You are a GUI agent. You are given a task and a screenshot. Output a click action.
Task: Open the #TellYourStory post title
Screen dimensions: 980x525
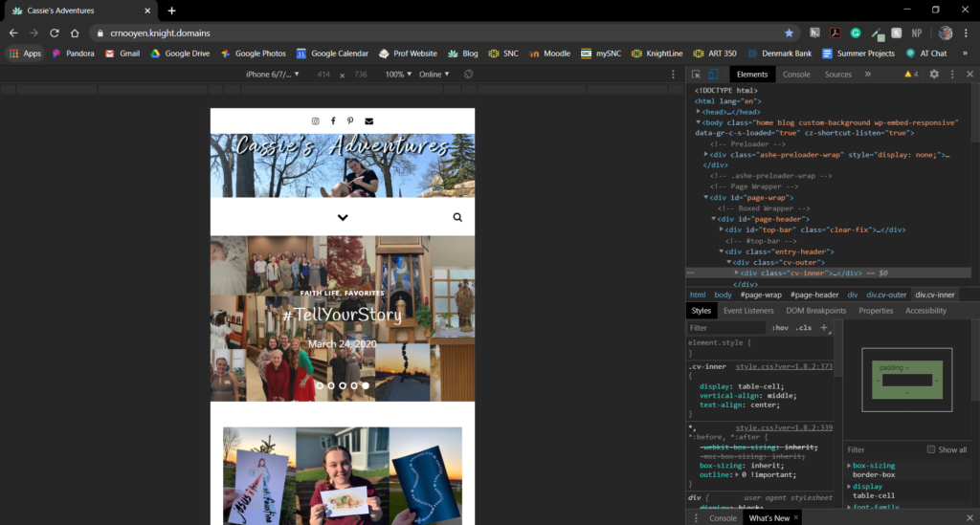click(x=342, y=316)
